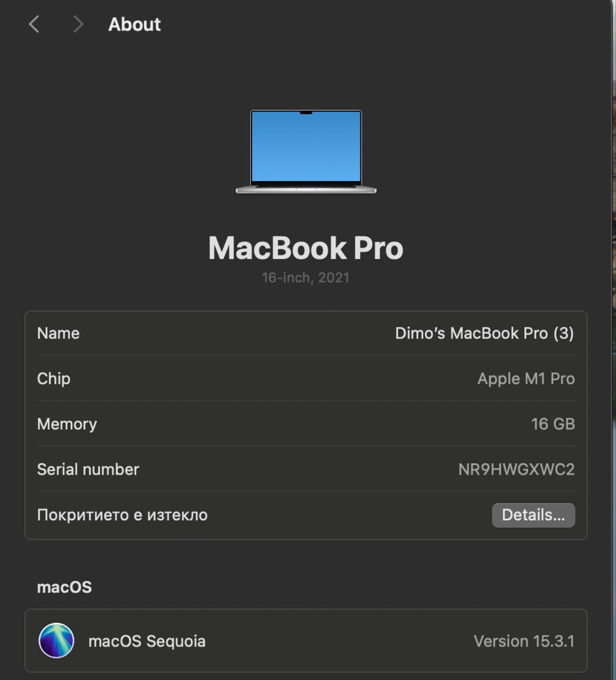Go back using the left chevron
616x680 pixels.
click(34, 24)
